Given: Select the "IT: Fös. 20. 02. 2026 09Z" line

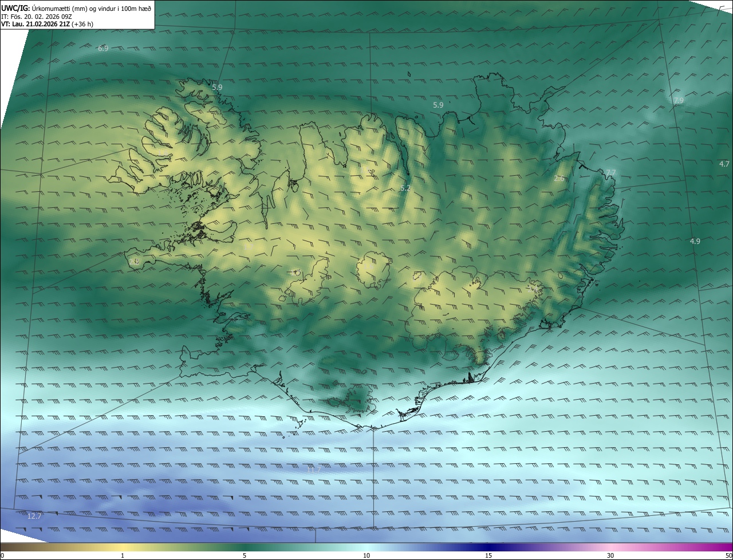Looking at the screenshot, I should click(x=37, y=16).
